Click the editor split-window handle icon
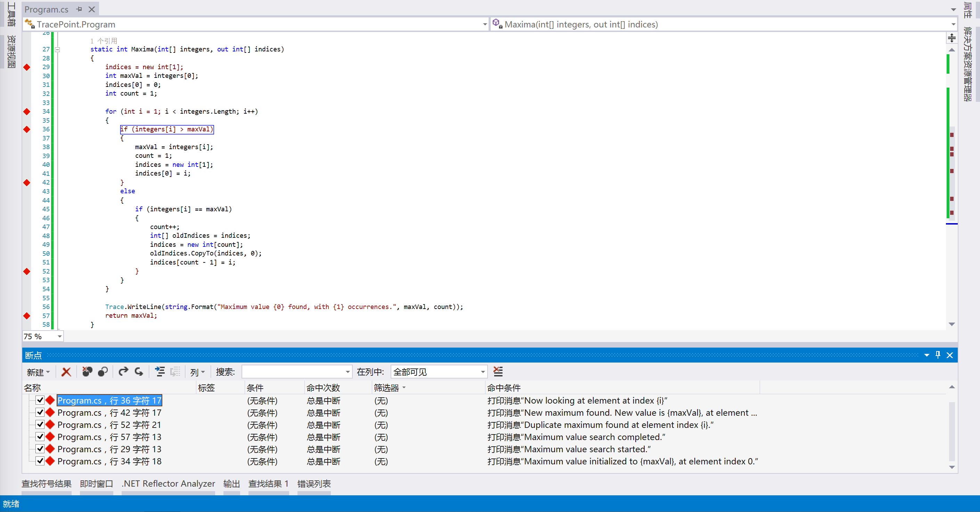Screen dimensions: 980x512 [952, 38]
